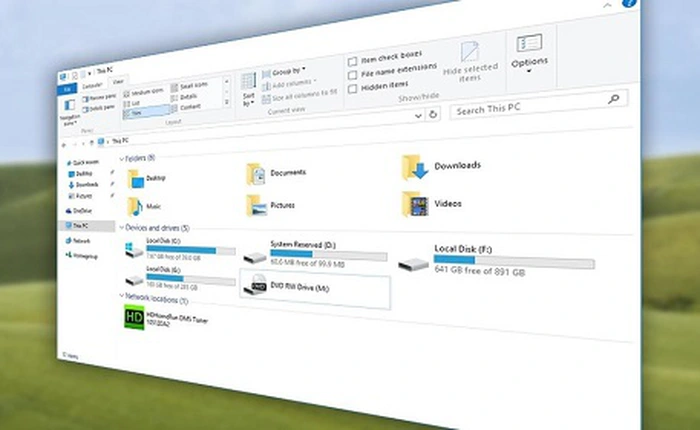This screenshot has width=700, height=430.
Task: Open the File tab
Action: coord(67,89)
